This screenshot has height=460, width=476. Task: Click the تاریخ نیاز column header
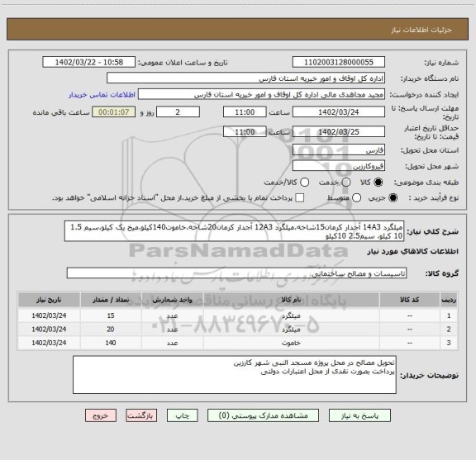click(x=49, y=300)
